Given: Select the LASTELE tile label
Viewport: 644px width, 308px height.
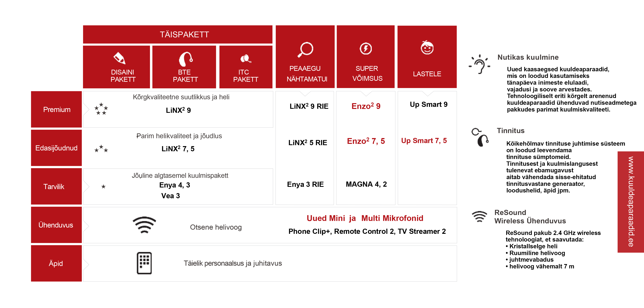Looking at the screenshot, I should coord(427,74).
